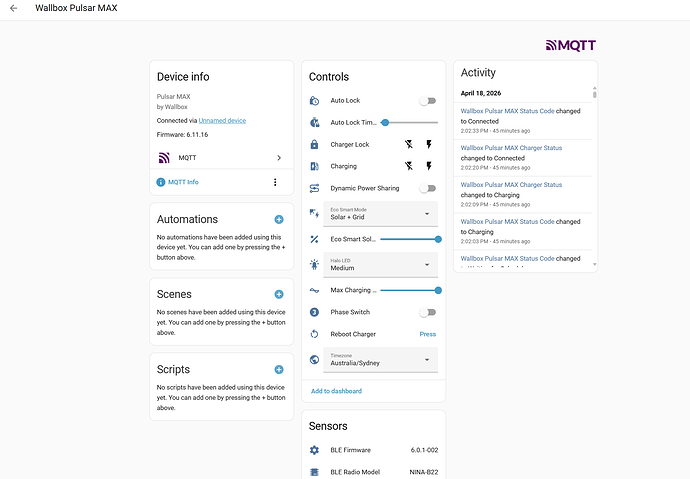
Task: Click the Charger Lock padlock icon
Action: pos(314,144)
